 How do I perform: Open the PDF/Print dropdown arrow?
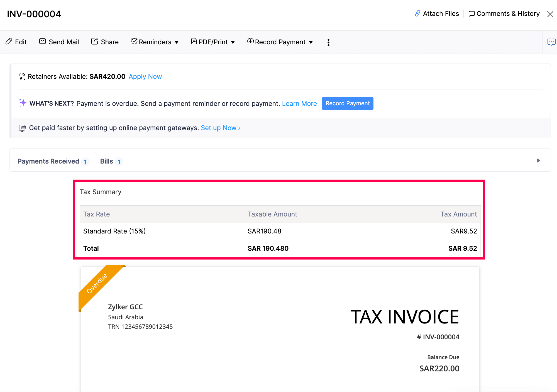pos(233,42)
